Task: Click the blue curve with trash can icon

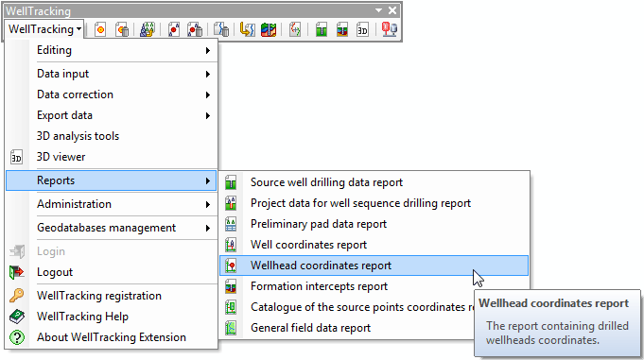Action: point(221,29)
